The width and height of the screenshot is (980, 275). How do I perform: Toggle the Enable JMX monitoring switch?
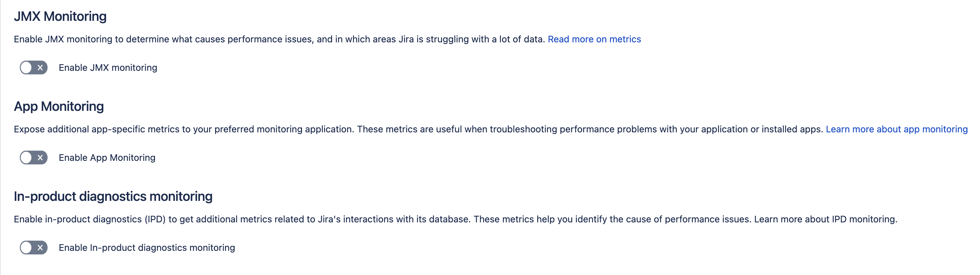33,68
